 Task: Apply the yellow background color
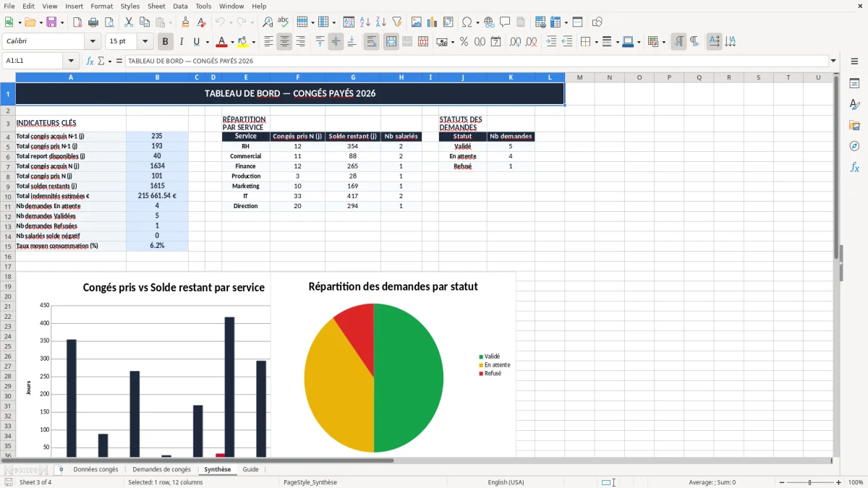243,42
